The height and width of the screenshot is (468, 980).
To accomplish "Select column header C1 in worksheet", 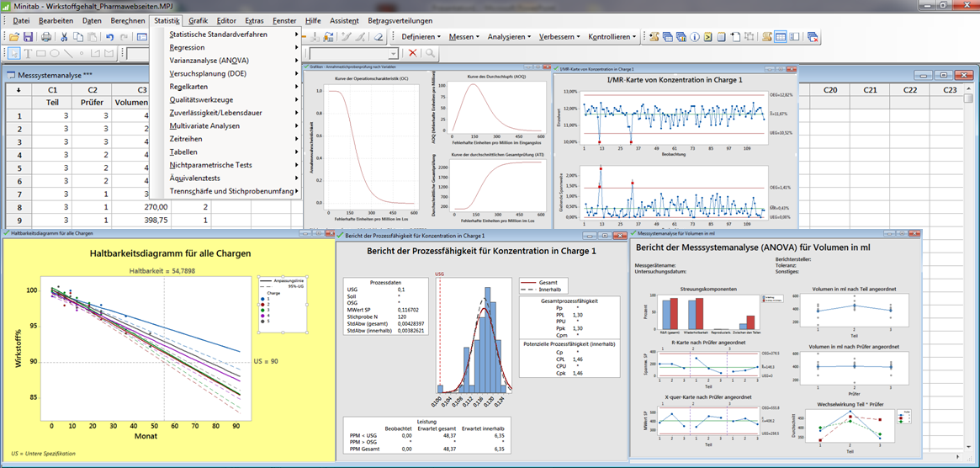I will [x=52, y=90].
